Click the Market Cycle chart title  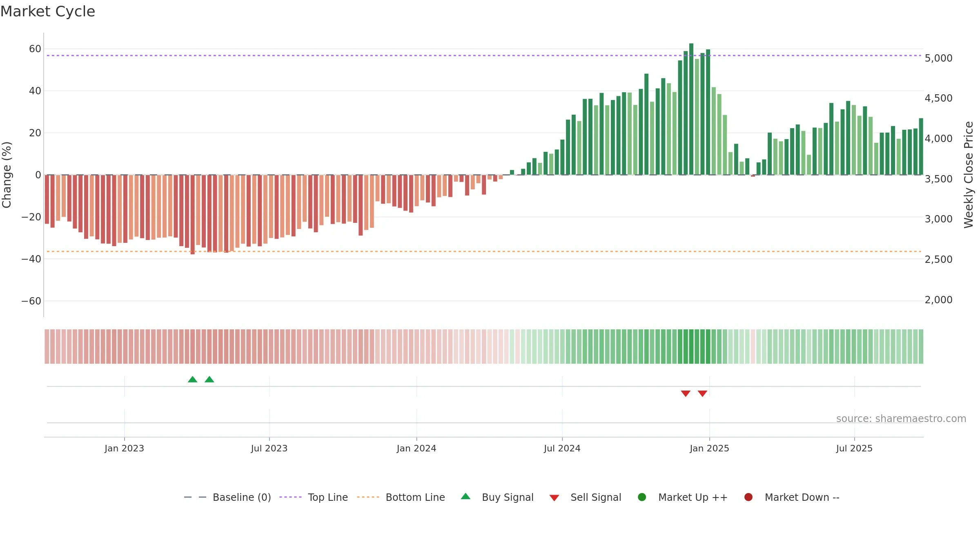pos(48,11)
